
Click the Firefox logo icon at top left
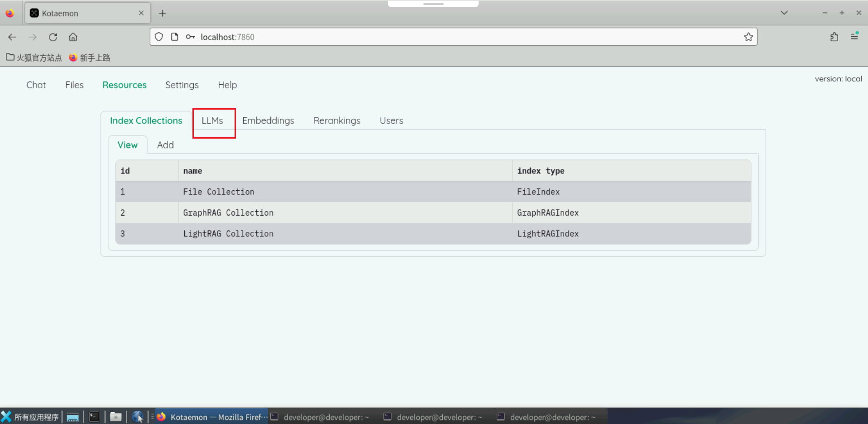10,13
